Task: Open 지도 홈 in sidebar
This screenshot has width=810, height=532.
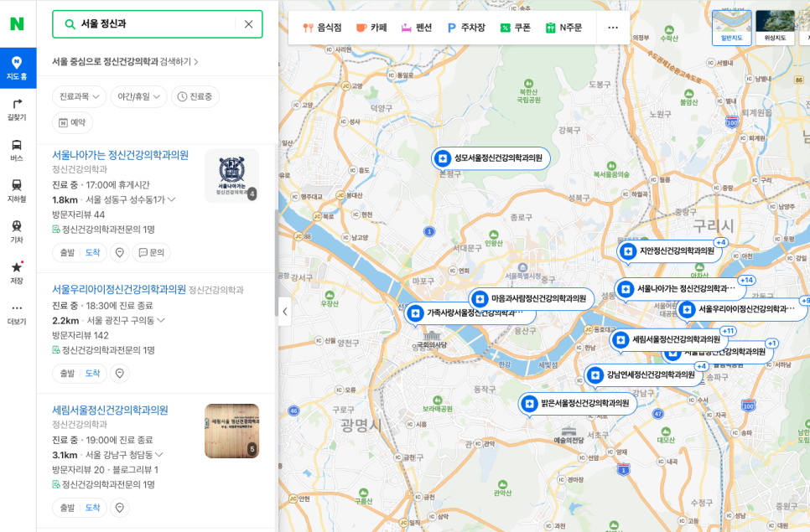Action: (17, 68)
